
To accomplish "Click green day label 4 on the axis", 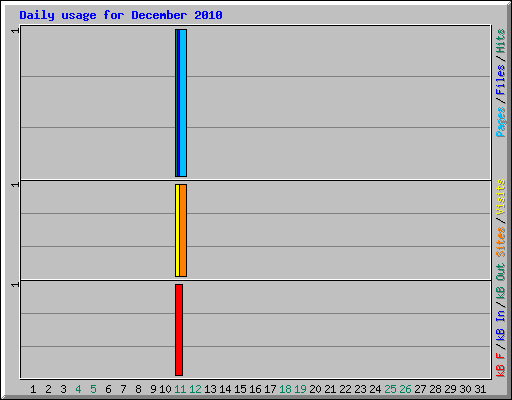I will (x=78, y=389).
